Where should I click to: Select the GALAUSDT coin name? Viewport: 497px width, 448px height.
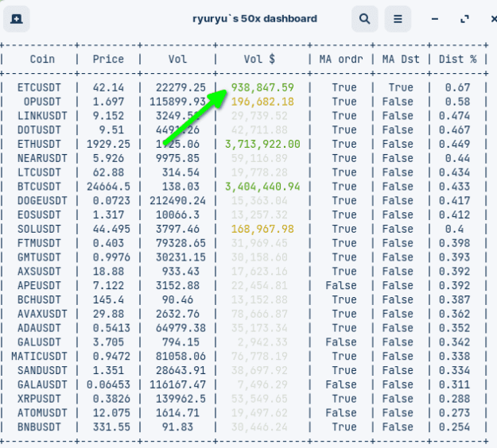42,384
